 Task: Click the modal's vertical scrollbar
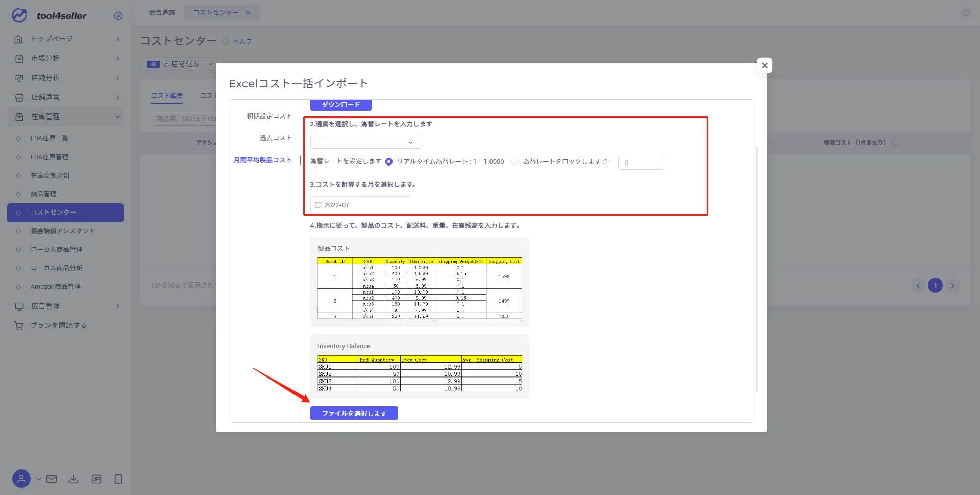pyautogui.click(x=757, y=269)
